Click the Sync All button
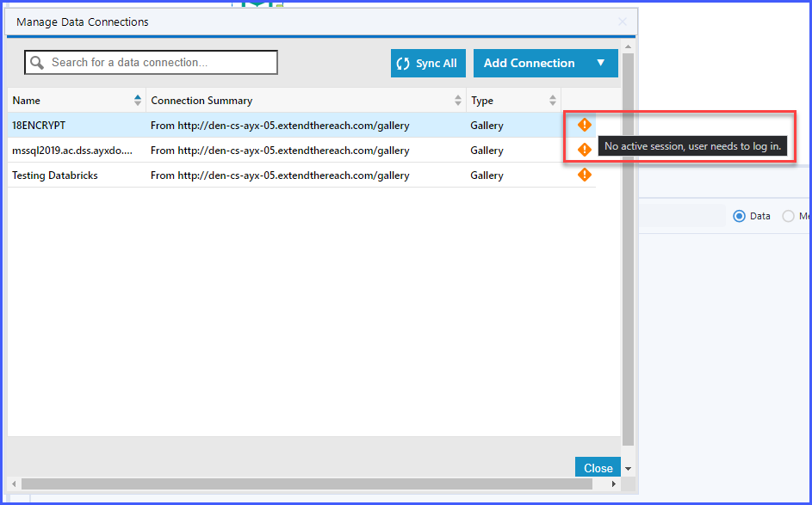 coord(428,63)
